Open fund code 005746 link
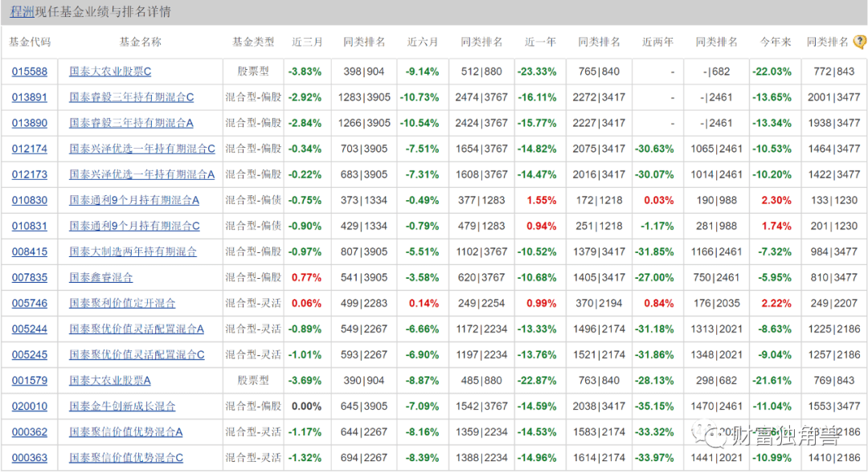Image resolution: width=868 pixels, height=474 pixels. tap(30, 303)
